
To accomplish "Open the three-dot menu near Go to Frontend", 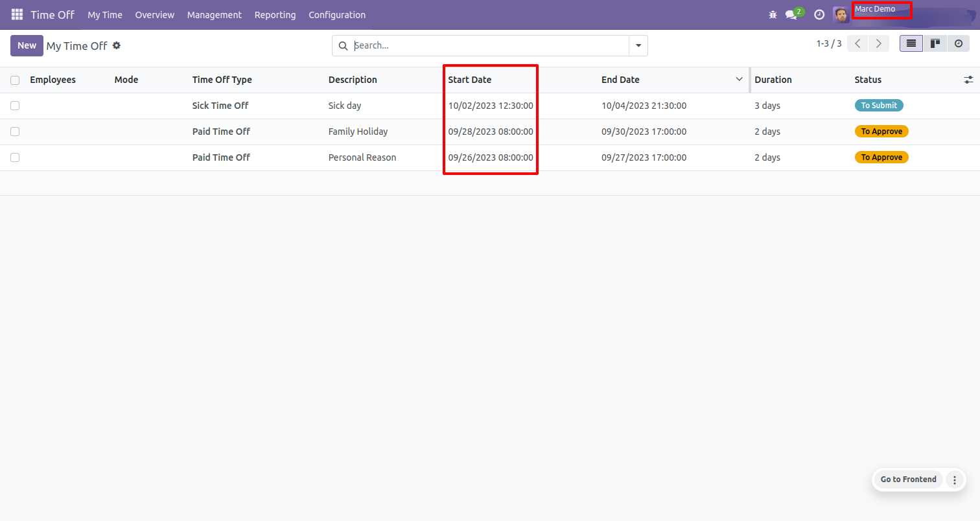I will tap(954, 480).
